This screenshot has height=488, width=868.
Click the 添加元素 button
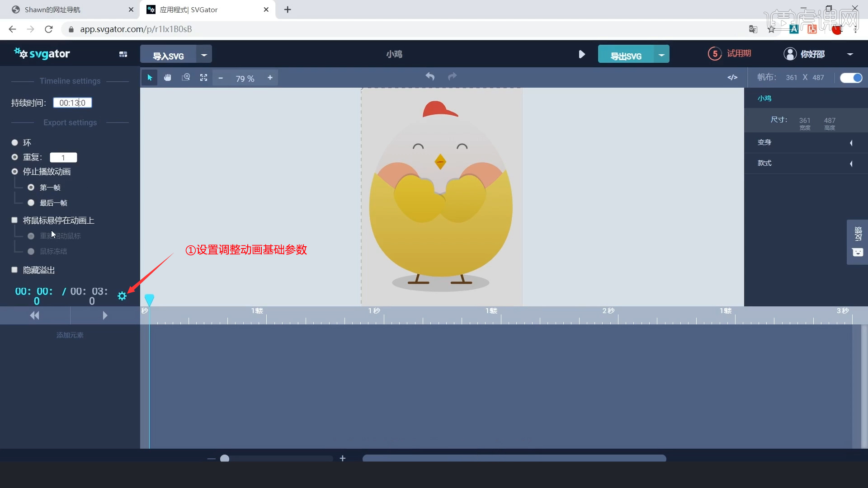point(69,335)
